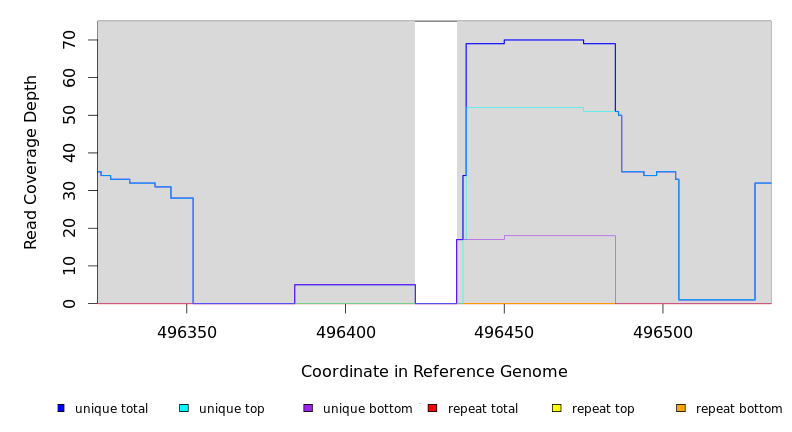Viewport: 792px width, 432px height.
Task: Click the yellow repeat top legend swatch
Action: pos(556,408)
